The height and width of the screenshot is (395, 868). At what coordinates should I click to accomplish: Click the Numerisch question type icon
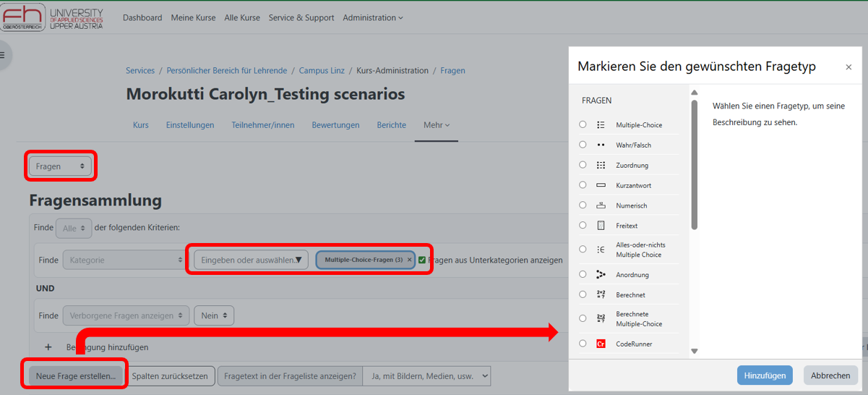pyautogui.click(x=601, y=206)
